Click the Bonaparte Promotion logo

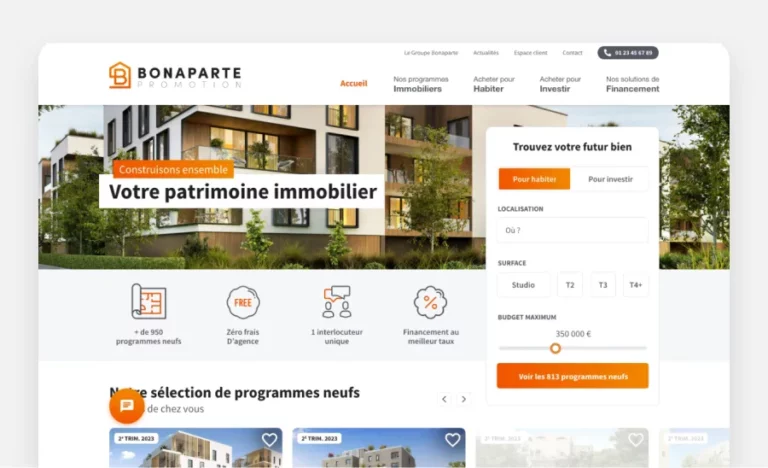pyautogui.click(x=175, y=75)
